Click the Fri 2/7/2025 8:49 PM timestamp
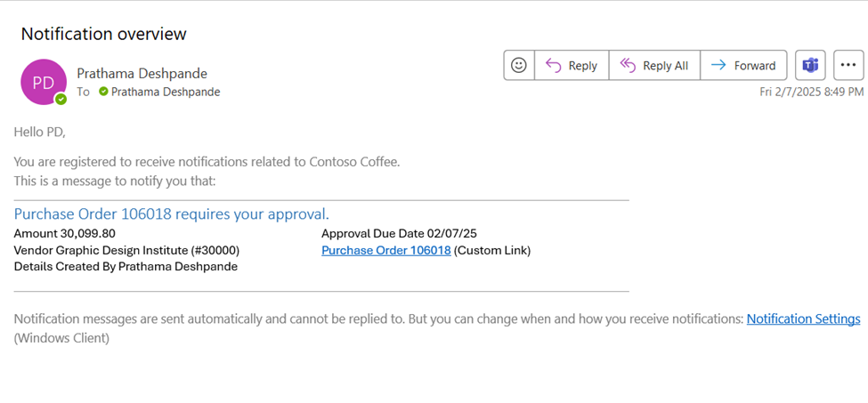Image resolution: width=868 pixels, height=403 pixels. 812,92
